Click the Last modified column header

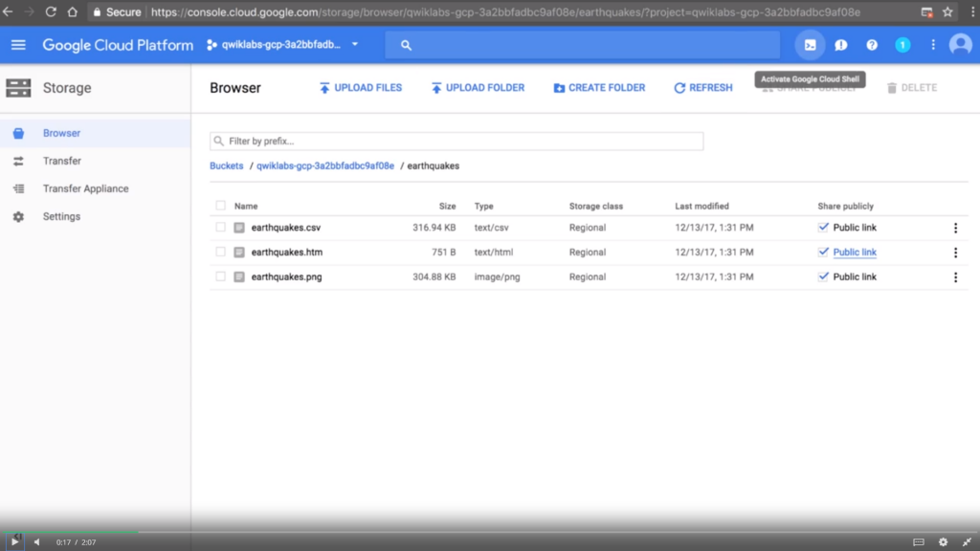point(702,207)
